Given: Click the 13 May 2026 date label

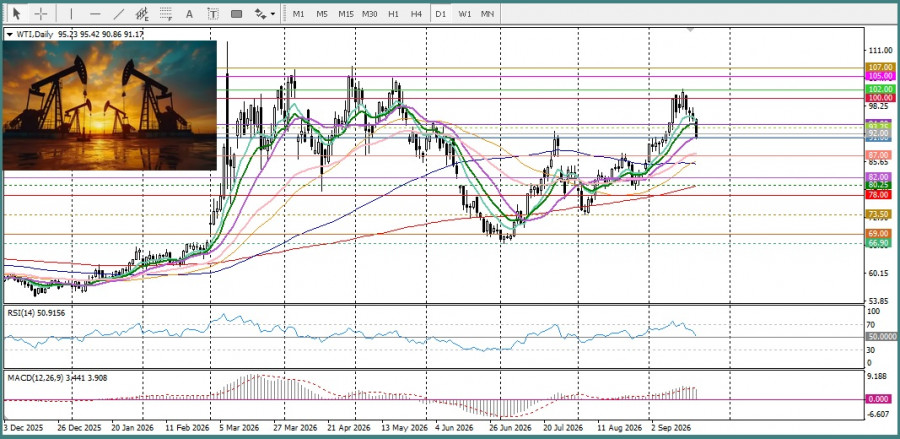Looking at the screenshot, I should [405, 428].
